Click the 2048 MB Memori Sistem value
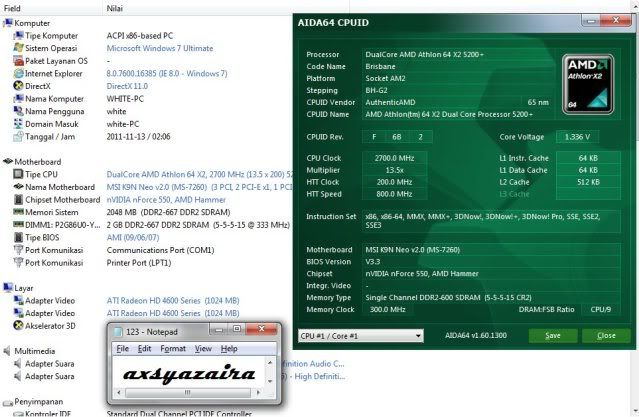Image resolution: width=639 pixels, height=417 pixels. coord(168,212)
